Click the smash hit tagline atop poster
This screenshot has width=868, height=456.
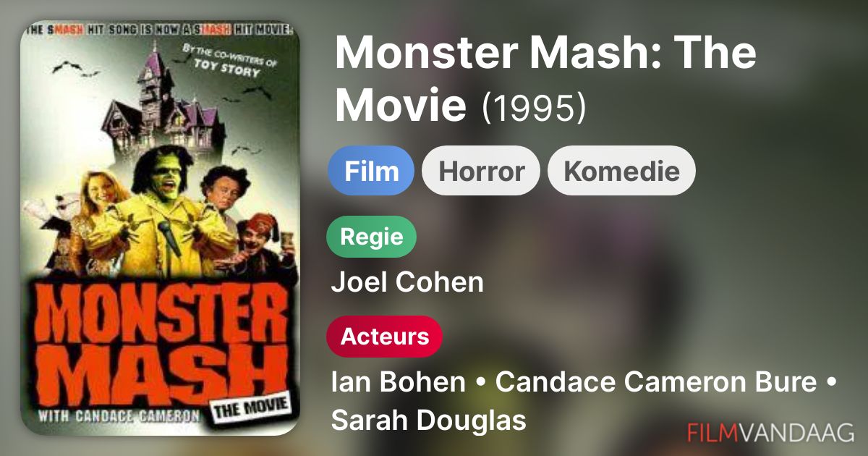click(x=159, y=30)
